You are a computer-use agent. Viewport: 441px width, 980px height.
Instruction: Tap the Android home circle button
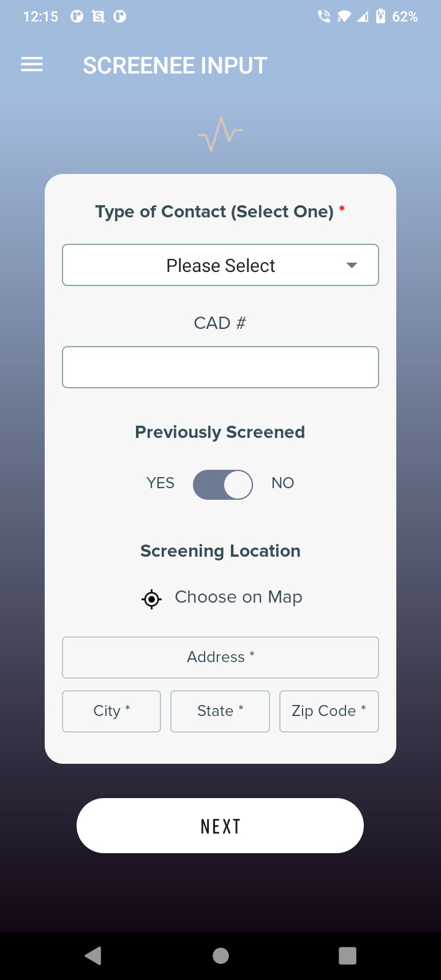click(221, 956)
